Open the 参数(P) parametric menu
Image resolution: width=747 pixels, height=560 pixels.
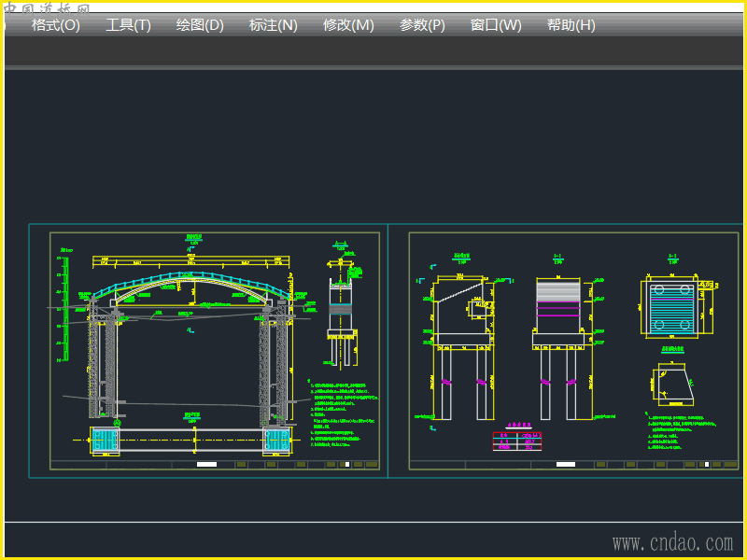(422, 25)
